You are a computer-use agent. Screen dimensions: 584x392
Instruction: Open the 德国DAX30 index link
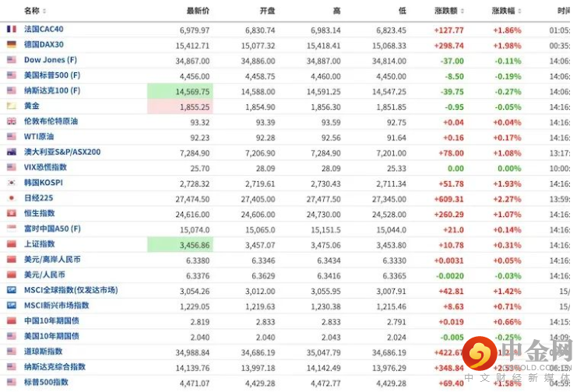pos(44,44)
